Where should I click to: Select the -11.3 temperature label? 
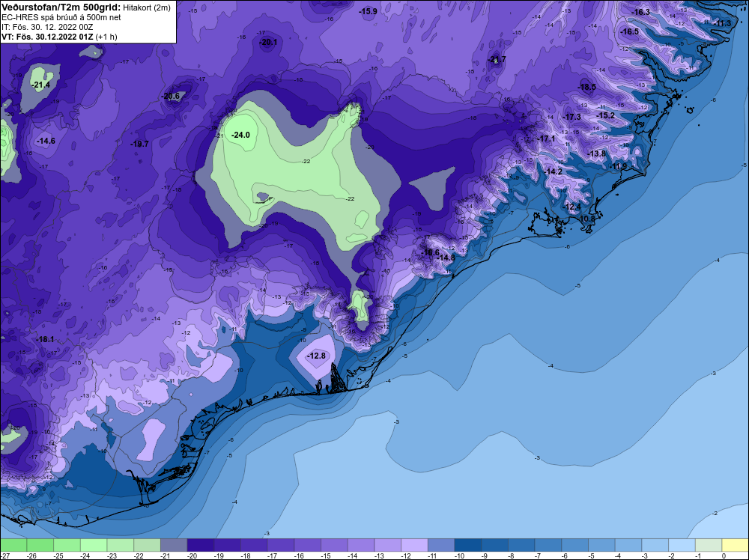point(722,23)
